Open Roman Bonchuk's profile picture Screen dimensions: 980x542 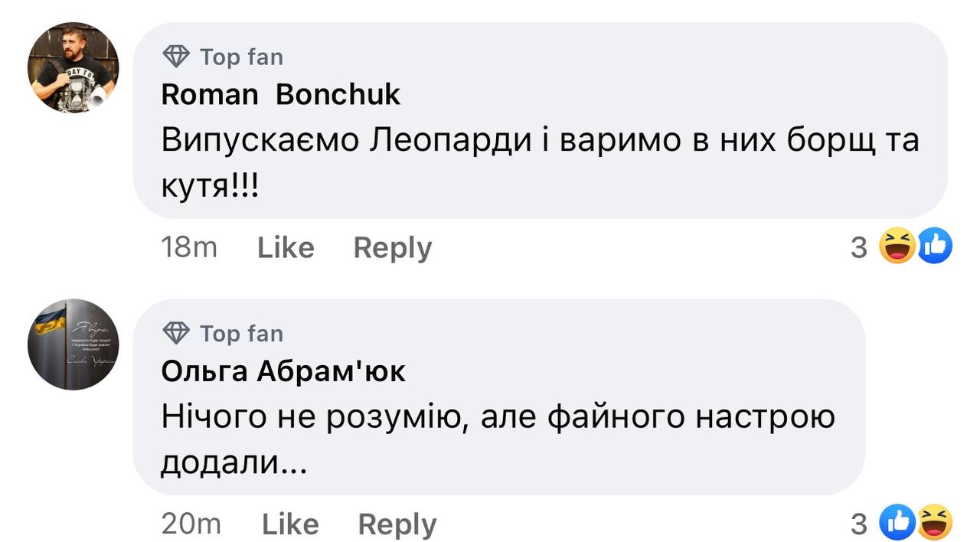pyautogui.click(x=73, y=67)
